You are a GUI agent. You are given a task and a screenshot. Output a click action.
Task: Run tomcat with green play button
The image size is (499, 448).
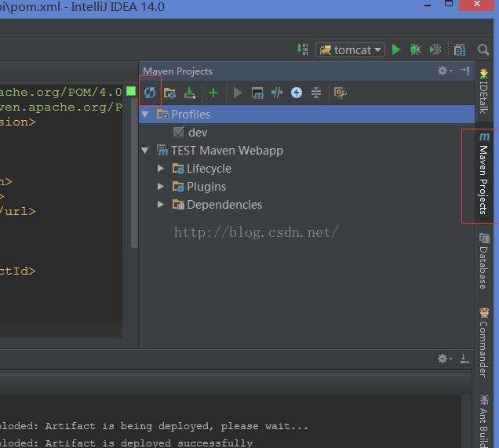click(396, 49)
